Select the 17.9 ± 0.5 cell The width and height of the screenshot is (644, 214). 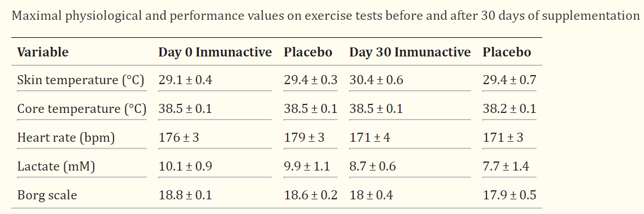[510, 195]
